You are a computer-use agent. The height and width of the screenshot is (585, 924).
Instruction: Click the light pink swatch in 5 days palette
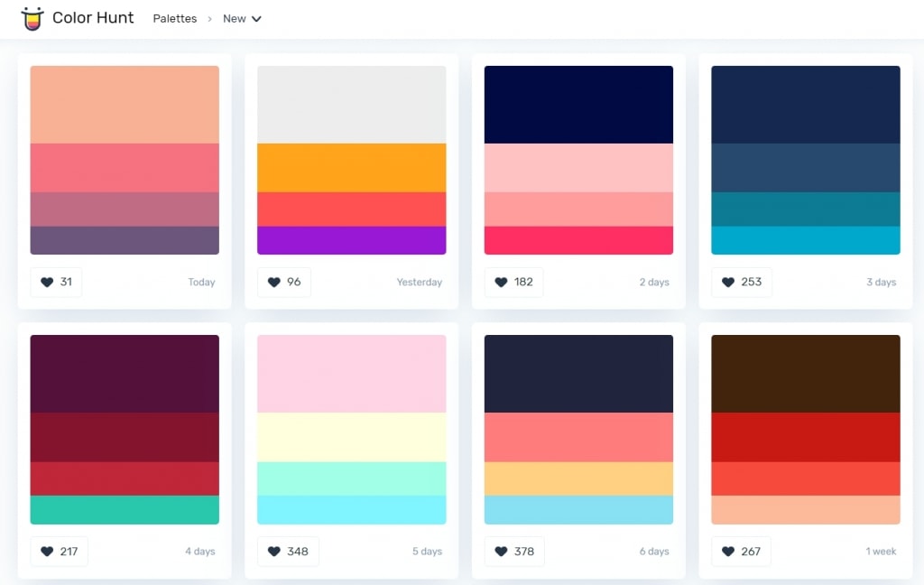click(x=351, y=373)
